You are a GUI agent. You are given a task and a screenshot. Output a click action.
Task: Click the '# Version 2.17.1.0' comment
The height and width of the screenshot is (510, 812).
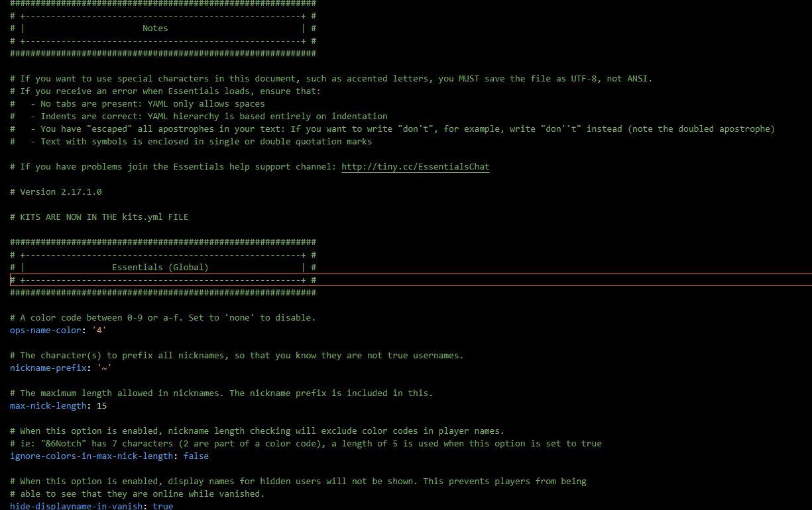pos(56,192)
